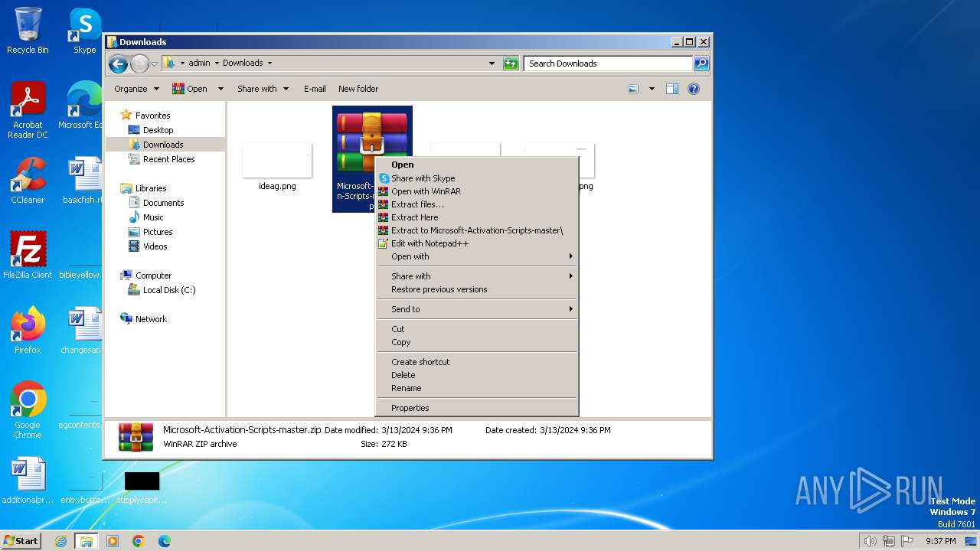The width and height of the screenshot is (980, 551).
Task: Choose Properties in context menu
Action: (x=476, y=408)
